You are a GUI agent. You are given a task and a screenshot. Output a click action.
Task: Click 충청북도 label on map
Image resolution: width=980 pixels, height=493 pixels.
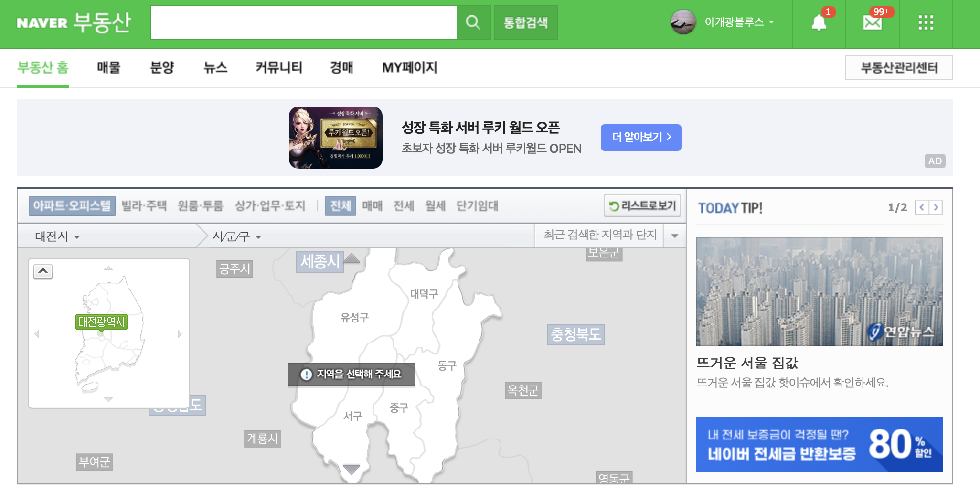coord(576,334)
